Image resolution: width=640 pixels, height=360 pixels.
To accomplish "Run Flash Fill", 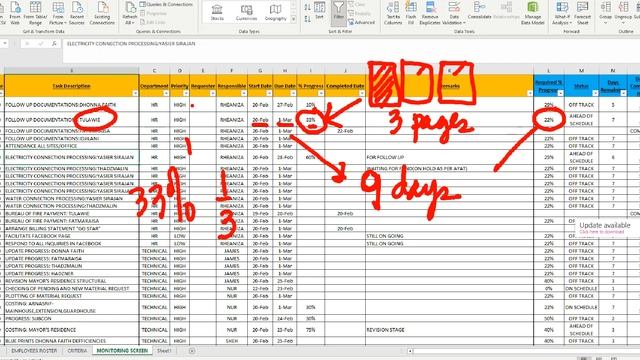I will pyautogui.click(x=411, y=12).
